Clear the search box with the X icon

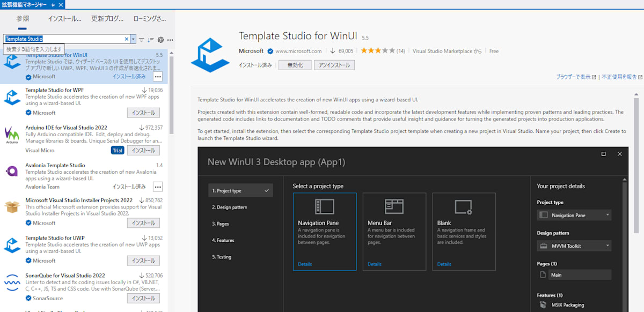click(127, 39)
